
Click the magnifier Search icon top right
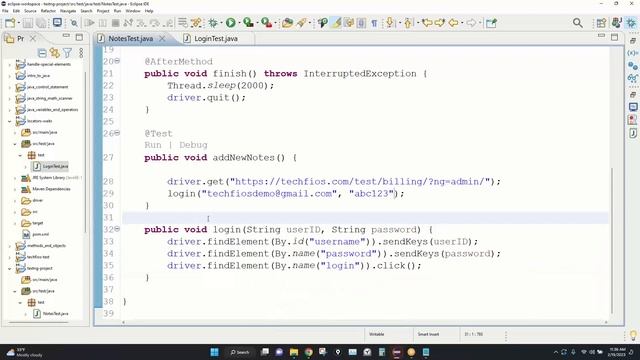[578, 23]
